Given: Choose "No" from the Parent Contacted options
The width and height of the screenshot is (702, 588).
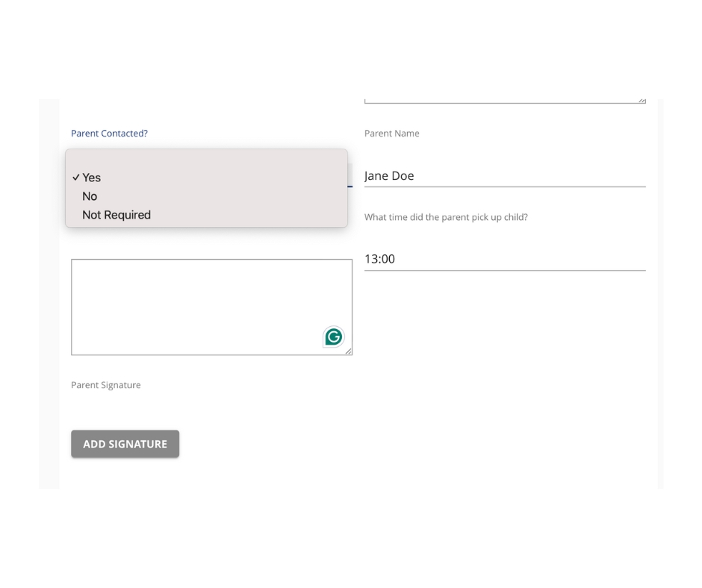Looking at the screenshot, I should 90,196.
